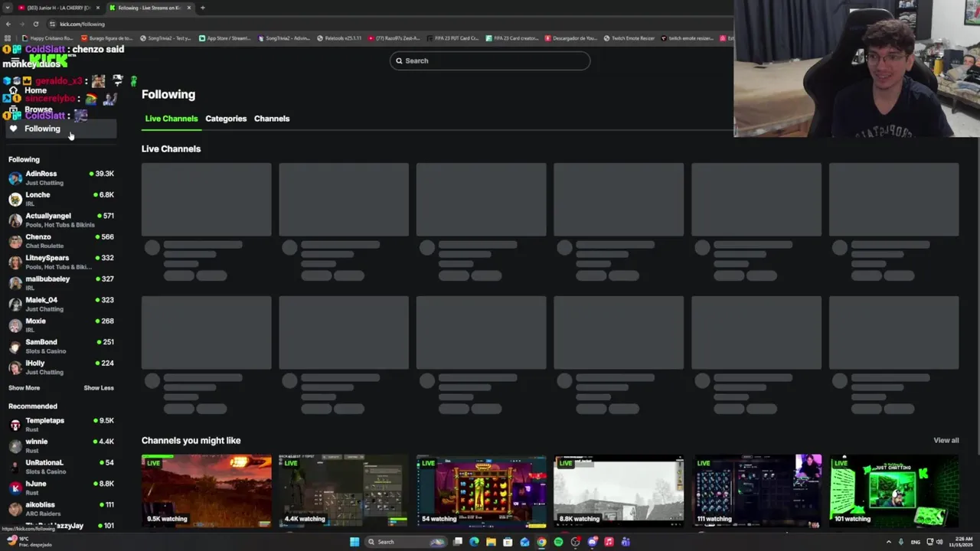
Task: Click the browser forward arrow
Action: (21, 24)
